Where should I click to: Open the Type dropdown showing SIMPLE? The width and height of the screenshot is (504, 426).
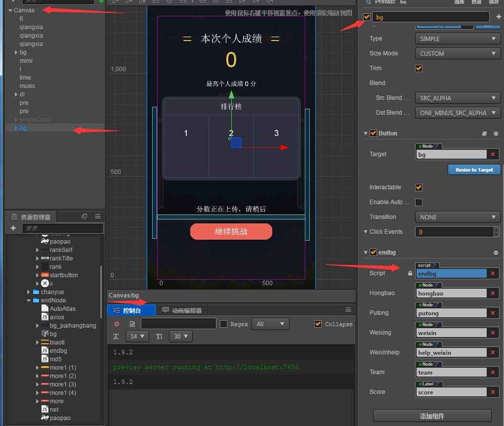tap(458, 39)
